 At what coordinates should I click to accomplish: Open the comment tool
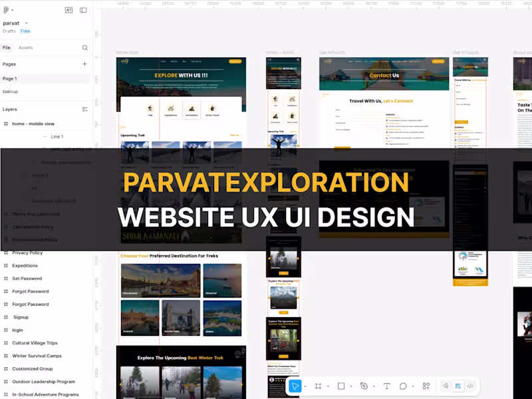(403, 386)
